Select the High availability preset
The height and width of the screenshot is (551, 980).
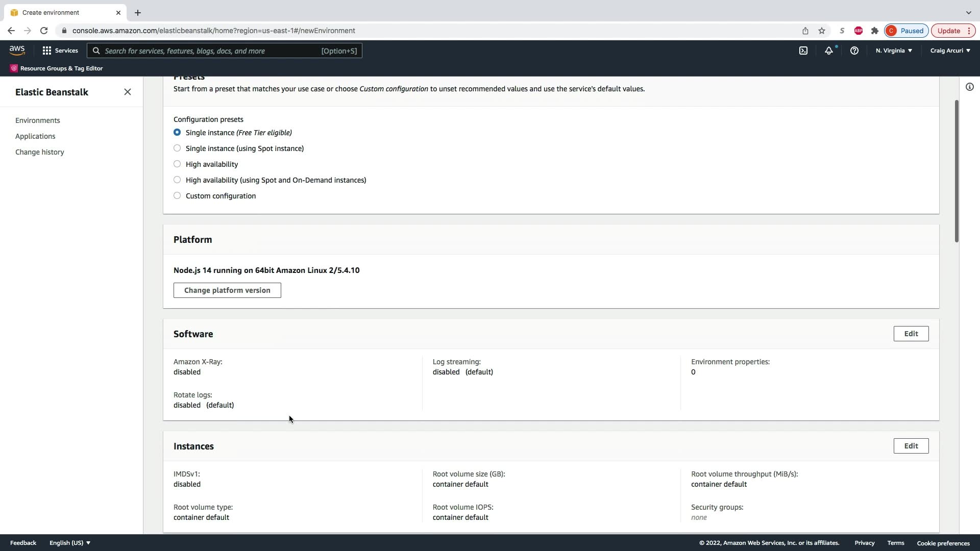point(177,164)
